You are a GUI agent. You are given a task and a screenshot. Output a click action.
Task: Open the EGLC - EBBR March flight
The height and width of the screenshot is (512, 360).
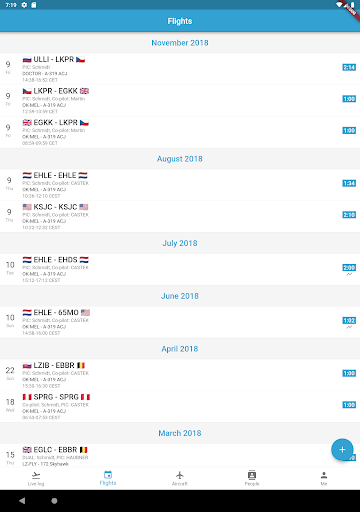click(180, 455)
